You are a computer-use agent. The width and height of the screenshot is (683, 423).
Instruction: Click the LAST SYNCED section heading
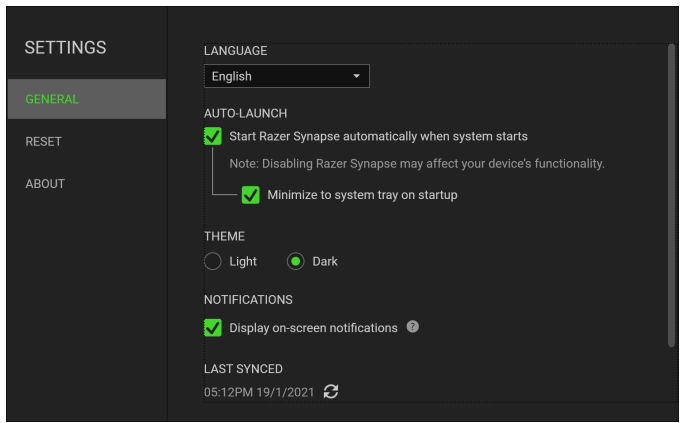pyautogui.click(x=243, y=369)
